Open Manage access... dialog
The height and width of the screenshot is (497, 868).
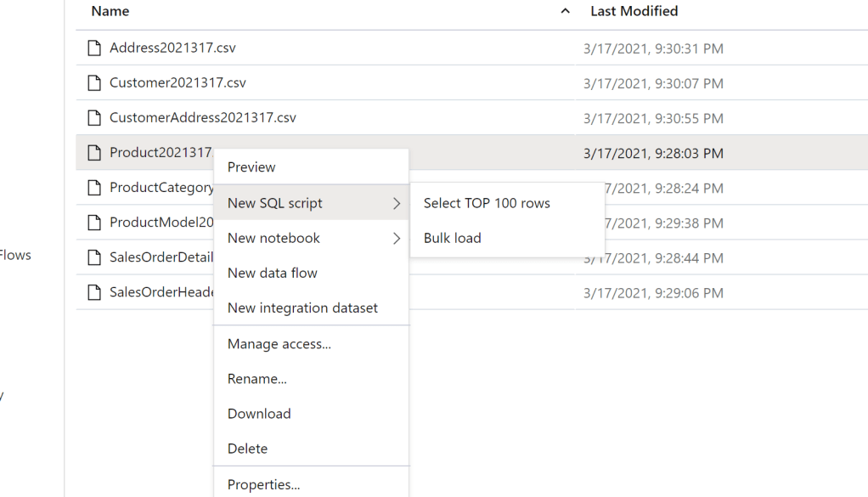point(279,344)
